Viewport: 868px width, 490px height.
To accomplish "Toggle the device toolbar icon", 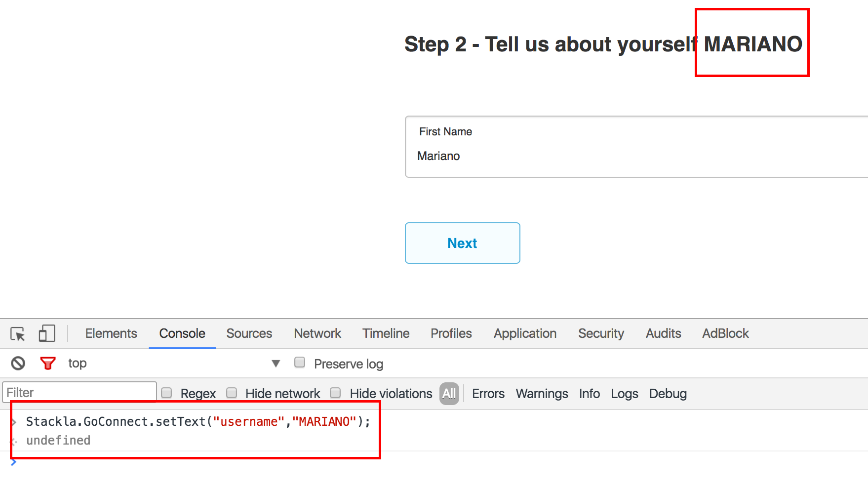I will click(47, 333).
